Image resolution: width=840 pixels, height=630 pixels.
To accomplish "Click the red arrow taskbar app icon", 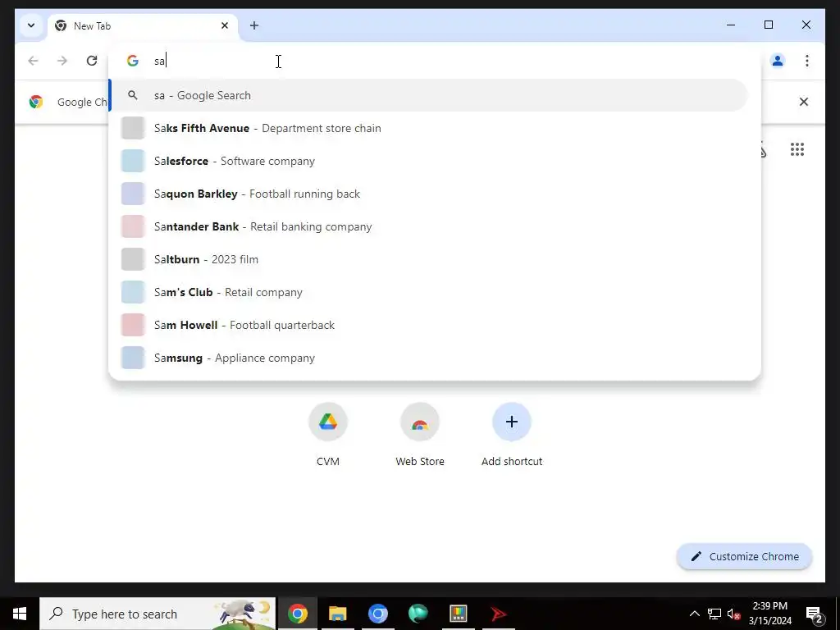I will [498, 614].
